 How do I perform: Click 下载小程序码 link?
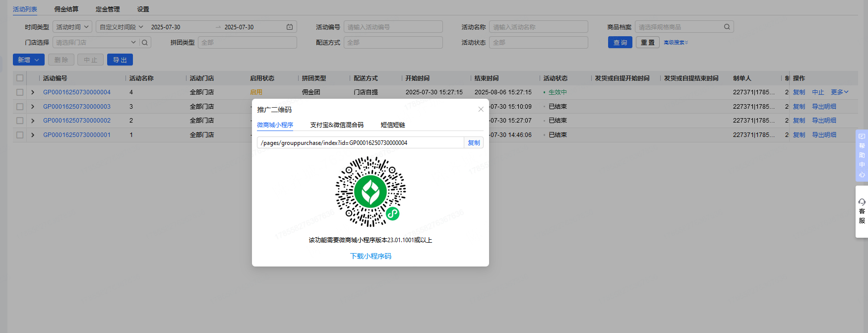(x=371, y=256)
